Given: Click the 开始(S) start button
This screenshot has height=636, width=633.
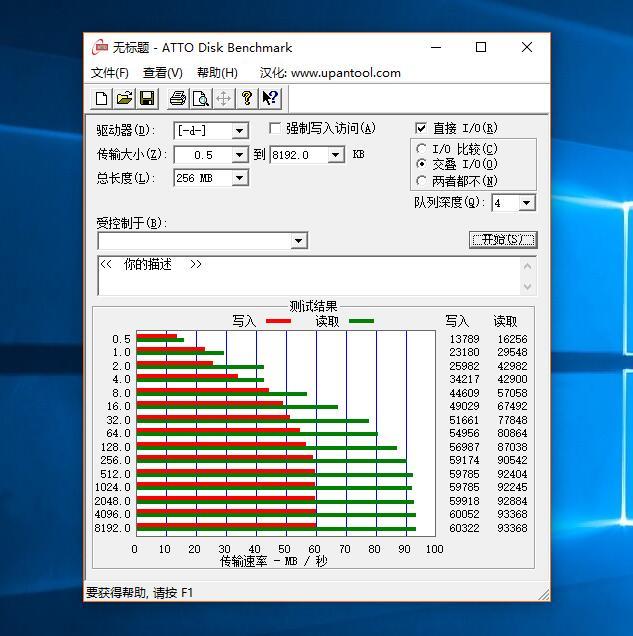Looking at the screenshot, I should point(503,240).
